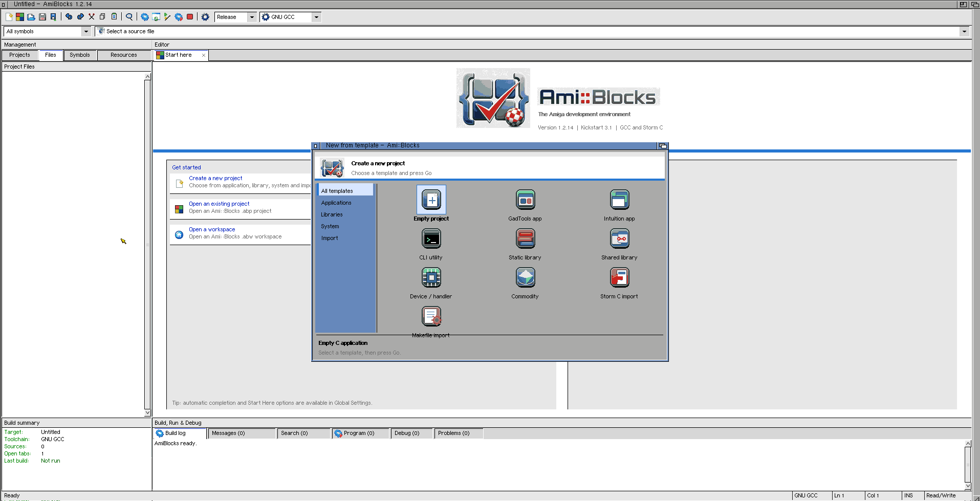Click the Redo arrow in the toolbar

coord(80,17)
